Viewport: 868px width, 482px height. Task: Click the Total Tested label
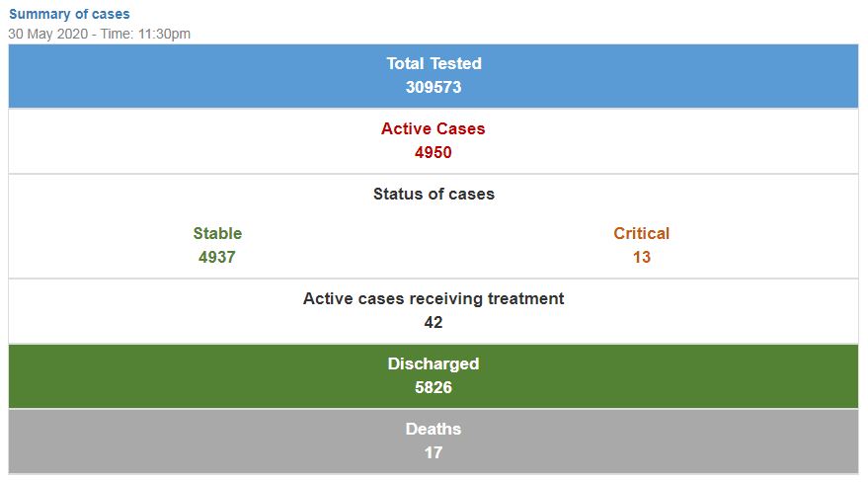(x=434, y=63)
